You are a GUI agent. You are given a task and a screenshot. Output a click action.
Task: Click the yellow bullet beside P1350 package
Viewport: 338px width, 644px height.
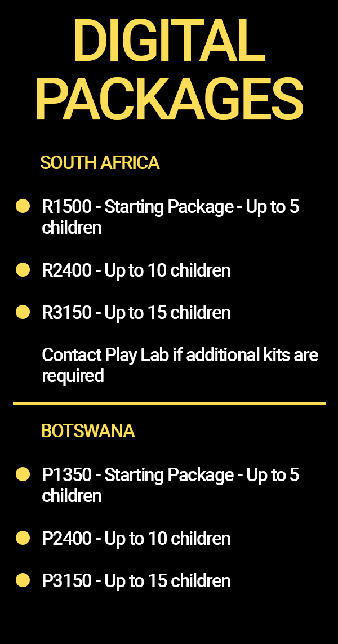click(x=23, y=474)
